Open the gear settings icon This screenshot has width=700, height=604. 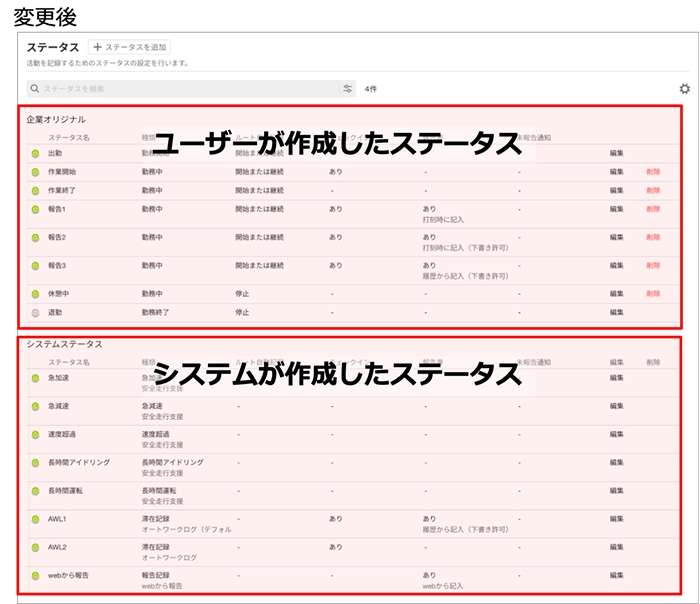tap(684, 89)
